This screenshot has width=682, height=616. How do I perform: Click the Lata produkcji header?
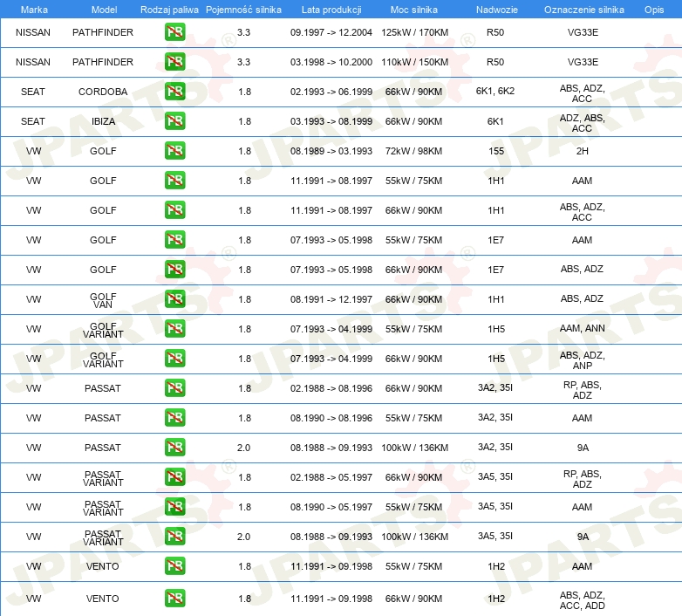coord(331,10)
